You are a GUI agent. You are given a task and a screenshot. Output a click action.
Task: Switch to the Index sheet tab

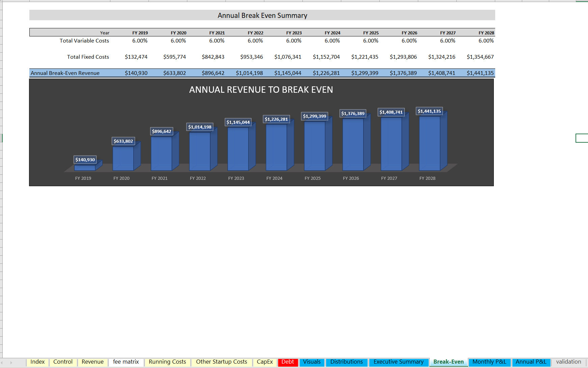(38, 362)
